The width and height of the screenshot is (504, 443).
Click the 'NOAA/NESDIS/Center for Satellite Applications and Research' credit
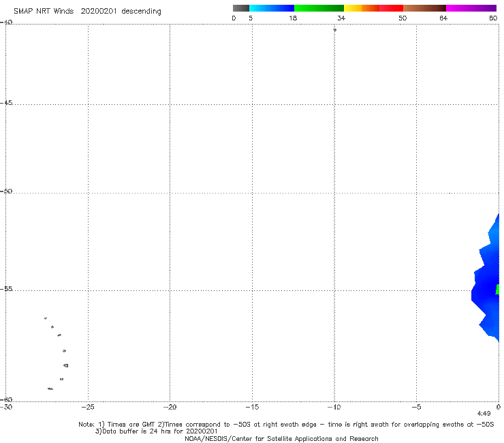(281, 439)
